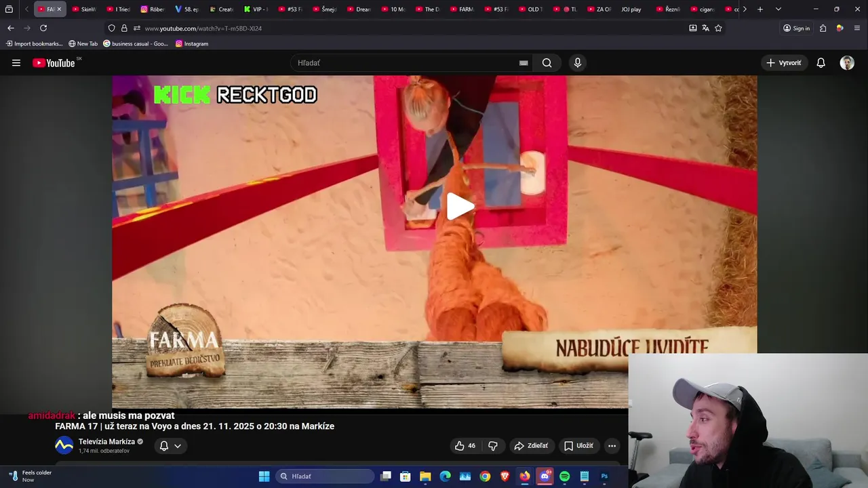Image resolution: width=868 pixels, height=488 pixels.
Task: Toggle channel notification bell setting
Action: point(164,445)
